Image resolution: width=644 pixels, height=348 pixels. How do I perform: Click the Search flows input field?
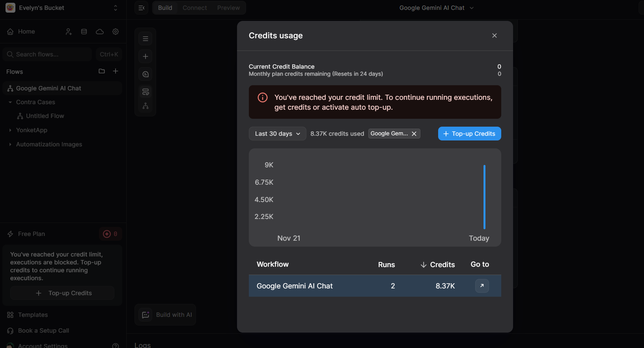click(x=47, y=54)
